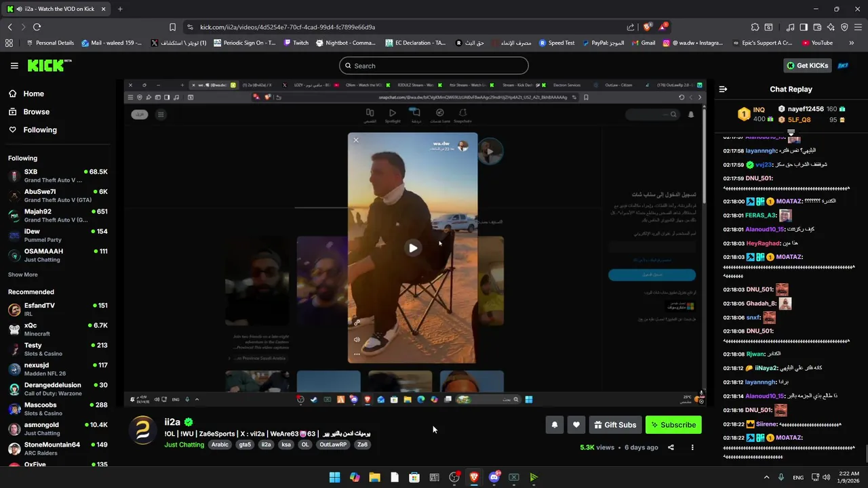Viewport: 868px width, 488px height.
Task: Open Brave Wallet icon
Action: [817, 27]
